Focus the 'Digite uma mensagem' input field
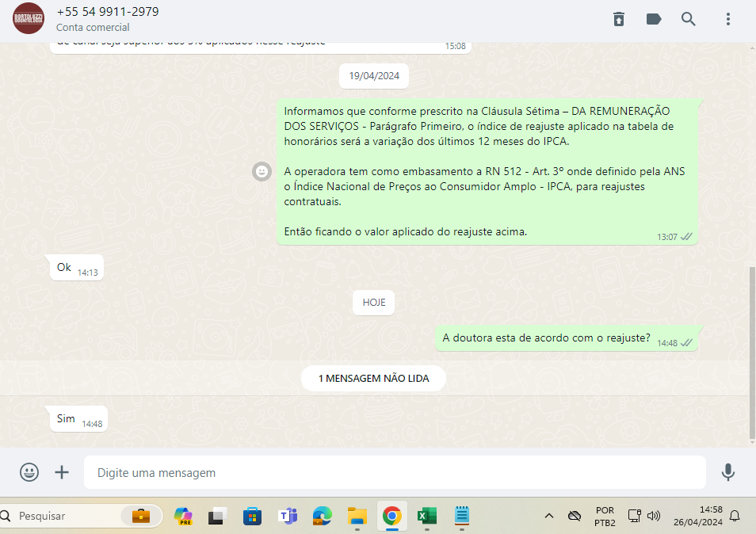Screen dimensions: 756x534 395,472
